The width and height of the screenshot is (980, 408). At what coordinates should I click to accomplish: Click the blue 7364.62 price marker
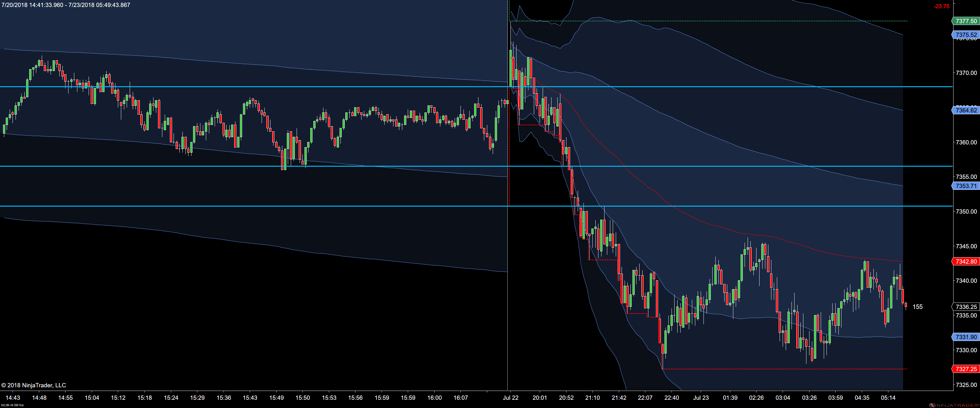click(966, 110)
